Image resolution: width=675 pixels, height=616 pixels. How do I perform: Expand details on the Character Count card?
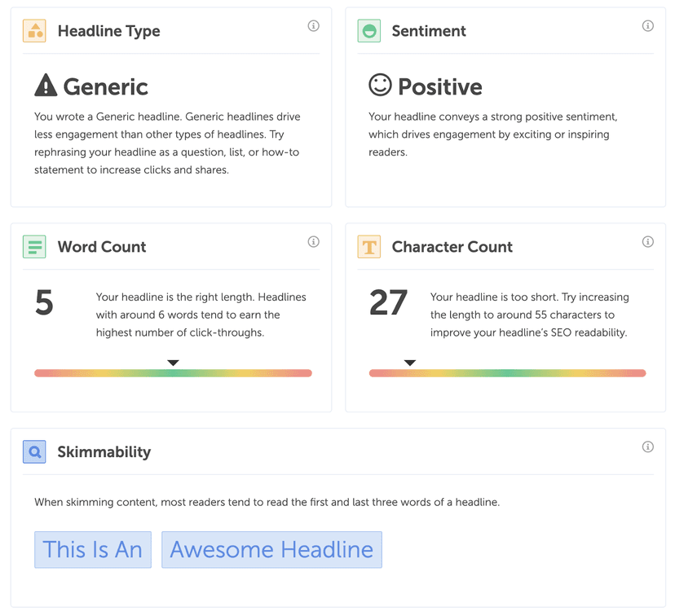648,241
